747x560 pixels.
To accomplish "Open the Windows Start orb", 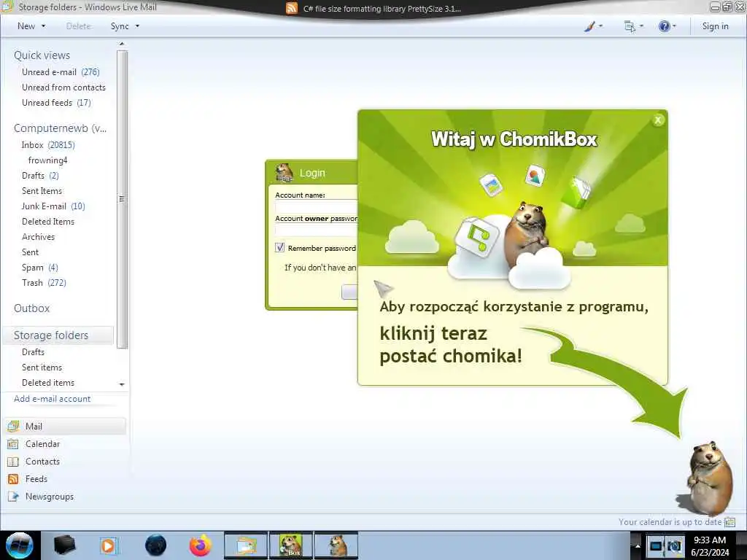I will pyautogui.click(x=20, y=545).
